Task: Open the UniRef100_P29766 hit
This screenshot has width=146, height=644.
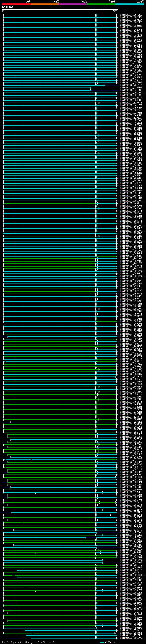Action: [131, 65]
